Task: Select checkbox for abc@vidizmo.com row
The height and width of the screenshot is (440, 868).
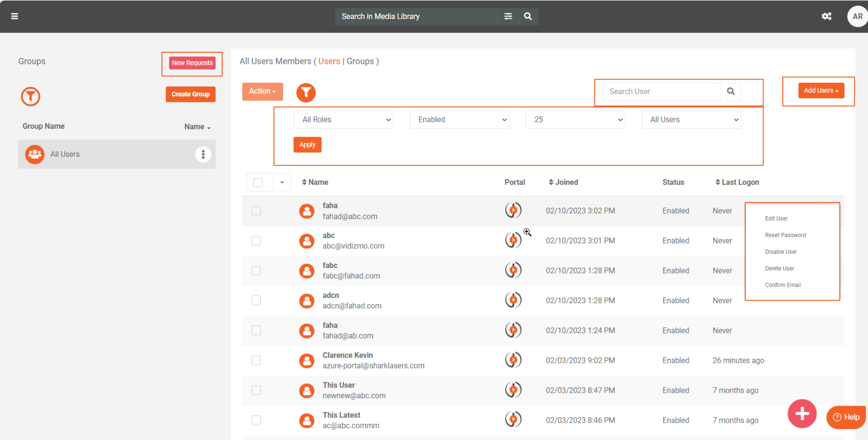Action: (x=256, y=241)
